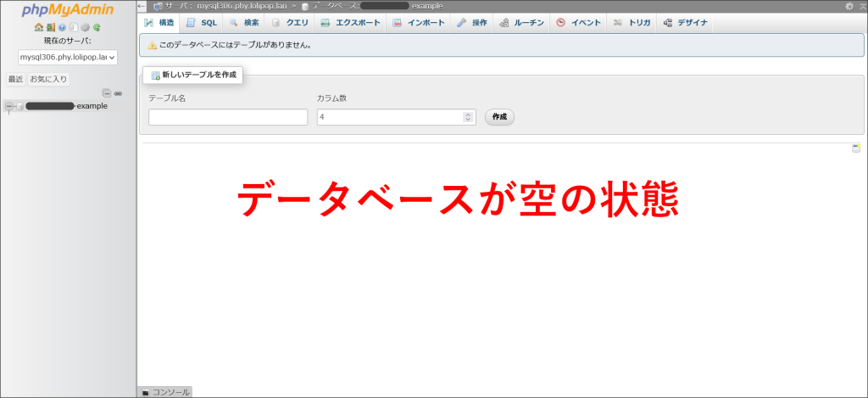
Task: Open the ルーチン tab
Action: click(521, 23)
